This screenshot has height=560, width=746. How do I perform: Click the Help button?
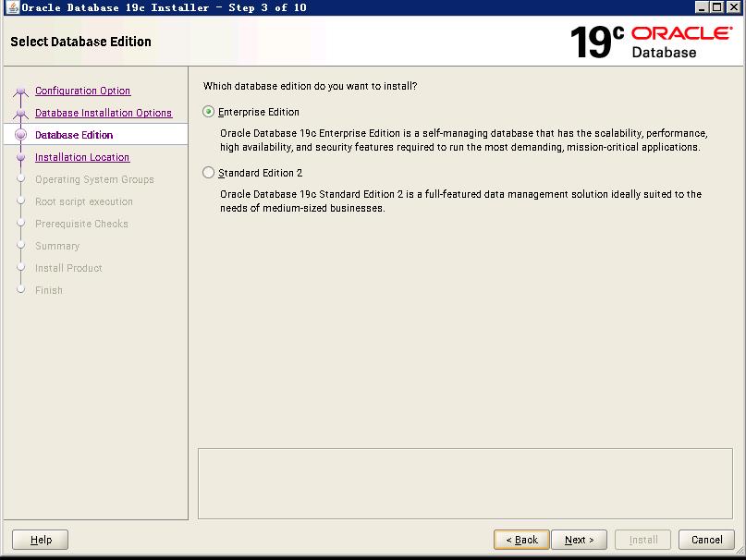coord(41,540)
